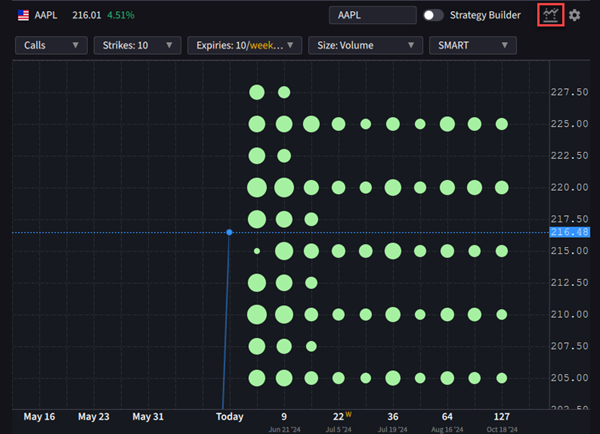Select 225.00 call bubble at Jul 5 '24 expiry
This screenshot has width=600, height=434.
tap(338, 124)
